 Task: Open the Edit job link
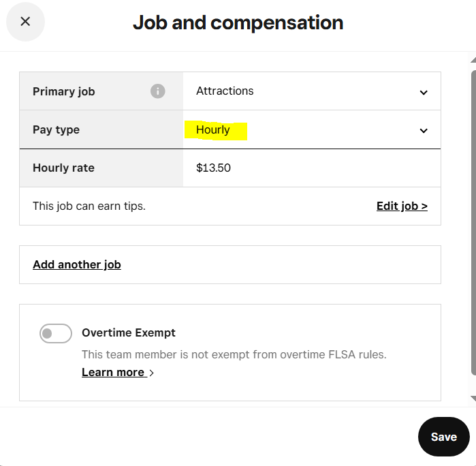(402, 206)
